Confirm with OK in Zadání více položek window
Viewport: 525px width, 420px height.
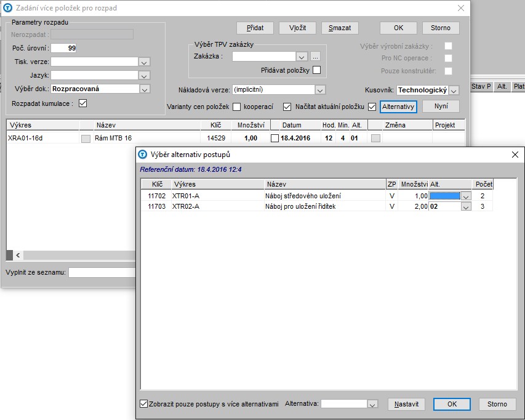click(398, 28)
